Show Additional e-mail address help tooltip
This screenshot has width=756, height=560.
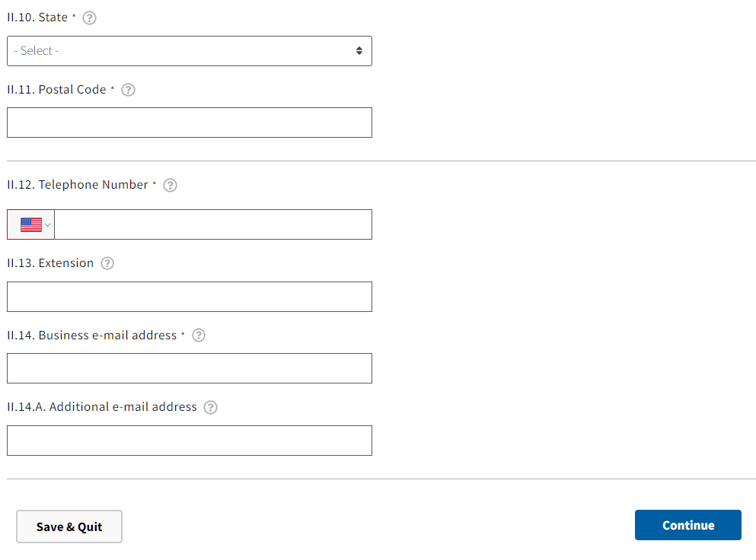click(211, 407)
